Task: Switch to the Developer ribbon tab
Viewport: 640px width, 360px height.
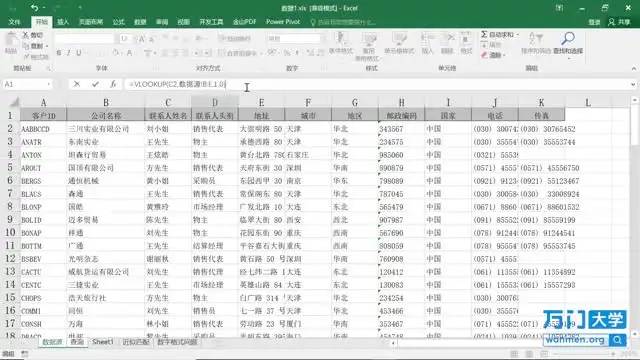Action: coord(211,22)
